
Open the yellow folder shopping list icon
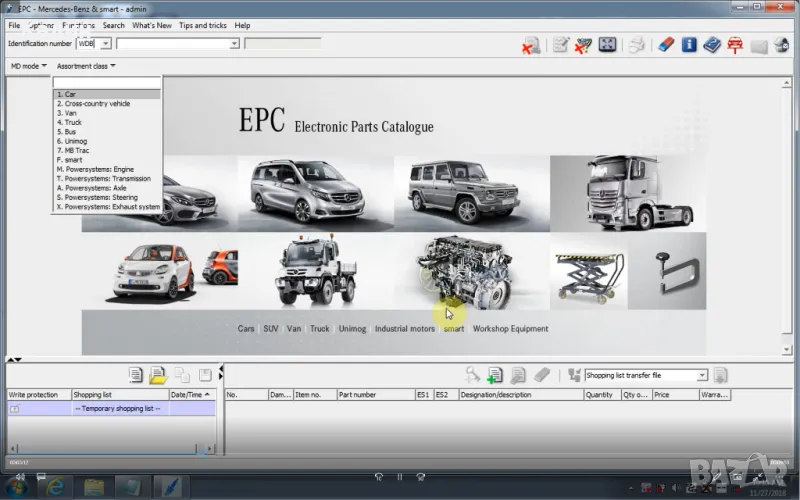(157, 375)
